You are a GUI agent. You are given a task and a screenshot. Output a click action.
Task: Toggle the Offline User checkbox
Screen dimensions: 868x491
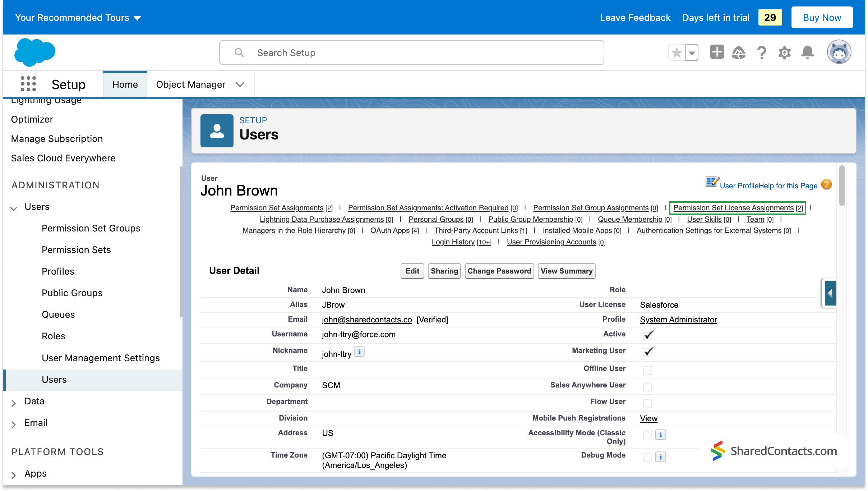click(x=647, y=370)
